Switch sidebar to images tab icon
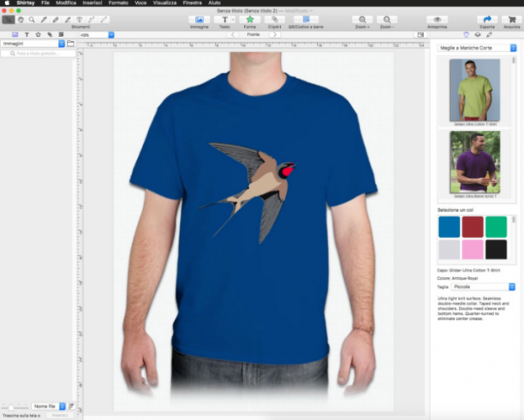Image resolution: width=524 pixels, height=420 pixels. 15,35
